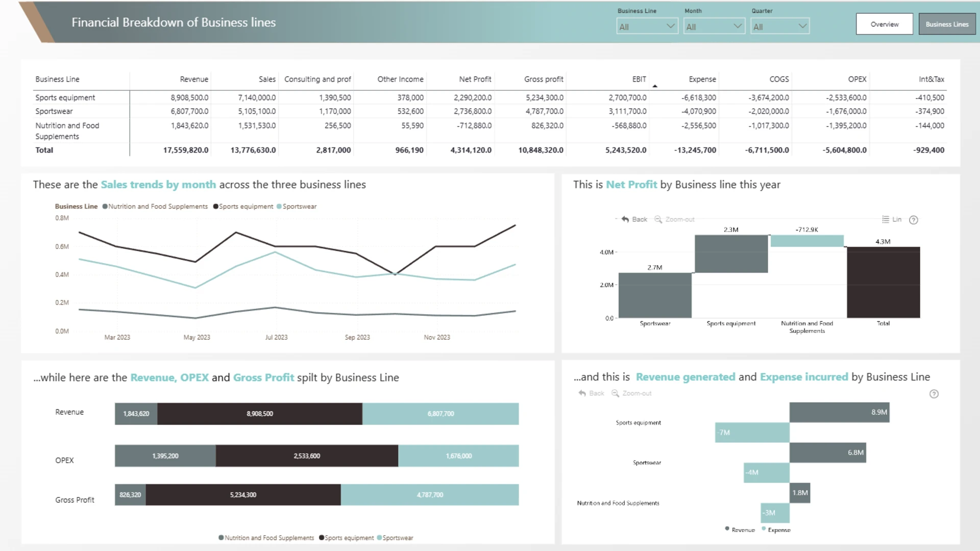Toggle the Lin scale icon in waterfall chart
Viewport: 980px width, 551px height.
tap(886, 219)
